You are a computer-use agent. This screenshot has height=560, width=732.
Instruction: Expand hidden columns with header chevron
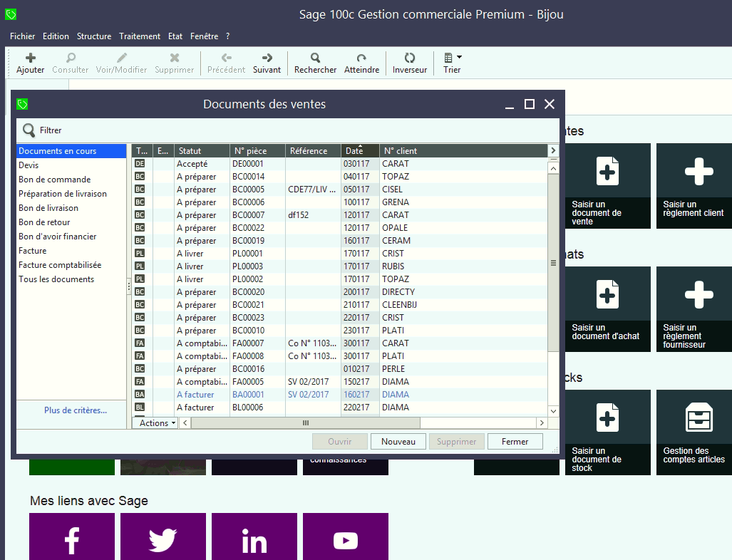point(553,150)
